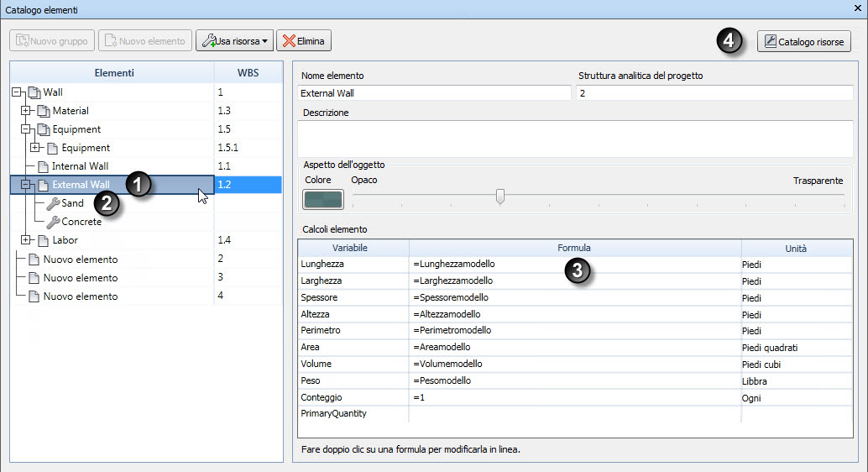Open the Usa risorsa dropdown arrow

coord(264,41)
